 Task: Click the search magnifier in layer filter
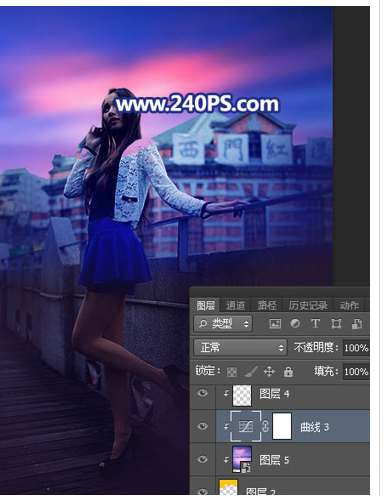202,324
